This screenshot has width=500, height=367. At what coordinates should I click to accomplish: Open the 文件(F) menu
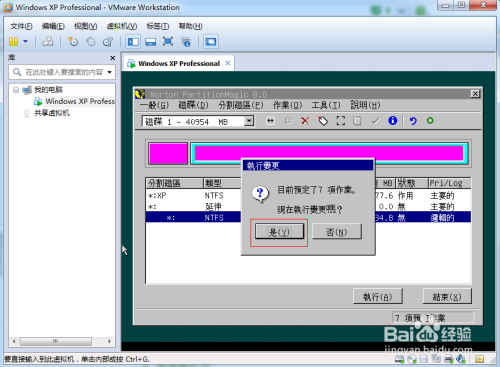pos(21,26)
